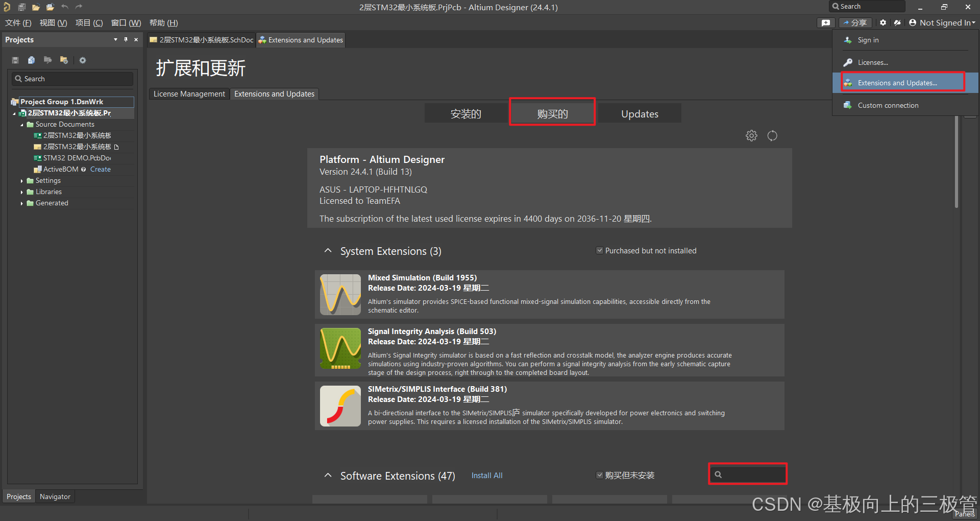The image size is (980, 521).
Task: Click the Projects panel Search field
Action: [72, 79]
